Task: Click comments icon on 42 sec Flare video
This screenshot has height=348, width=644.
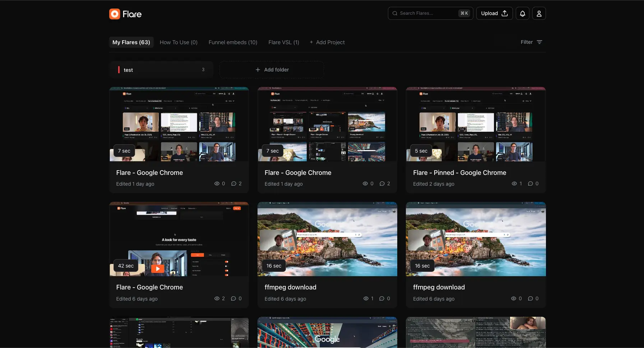Action: pos(233,298)
